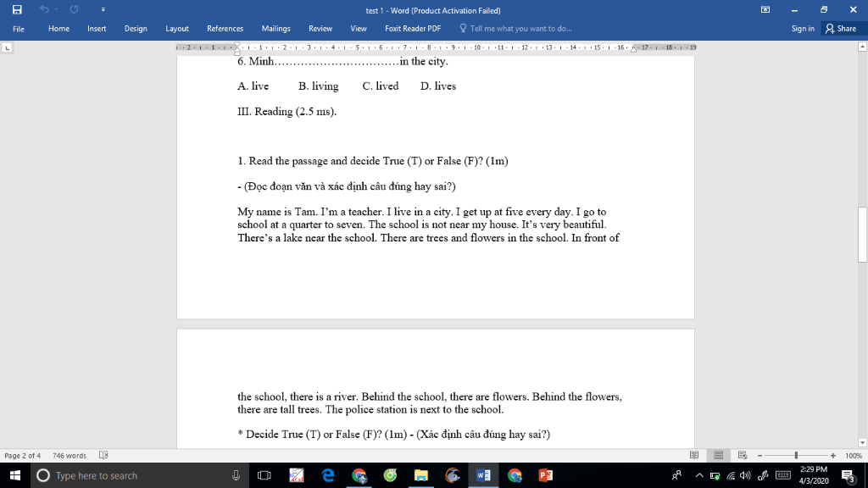Switch to the Home ribbon tab

[x=58, y=29]
